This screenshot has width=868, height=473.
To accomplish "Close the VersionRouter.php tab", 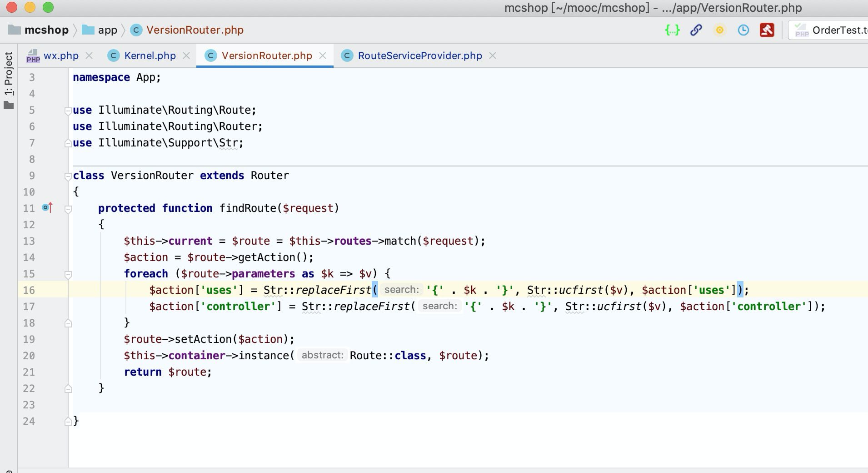I will pyautogui.click(x=323, y=56).
